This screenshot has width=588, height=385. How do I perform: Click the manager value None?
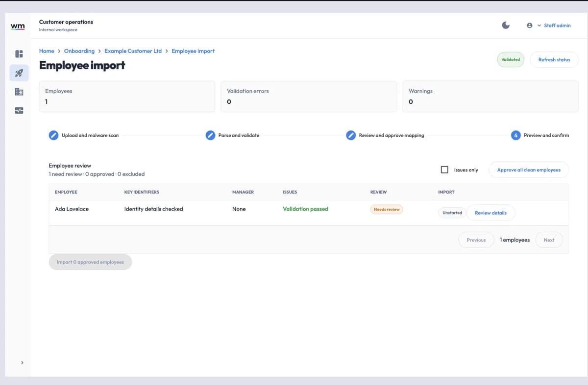click(239, 209)
